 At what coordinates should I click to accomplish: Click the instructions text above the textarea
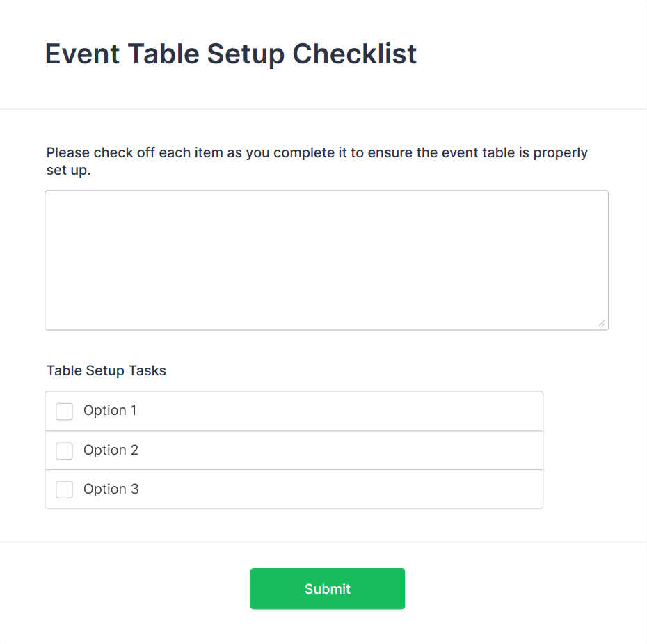click(x=317, y=161)
